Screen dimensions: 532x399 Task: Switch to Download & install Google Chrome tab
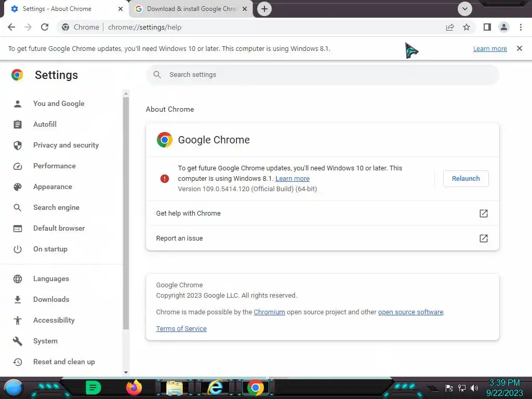tap(192, 9)
